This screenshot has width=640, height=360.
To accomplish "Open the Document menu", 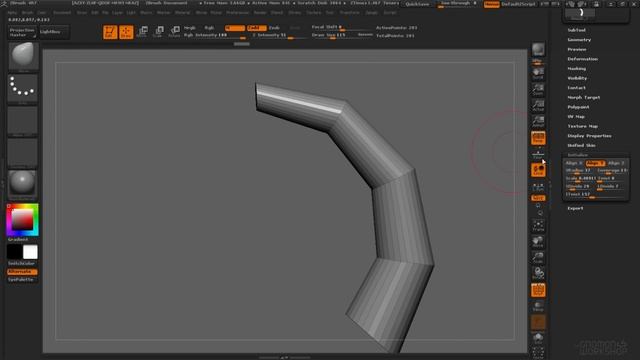I will point(62,13).
